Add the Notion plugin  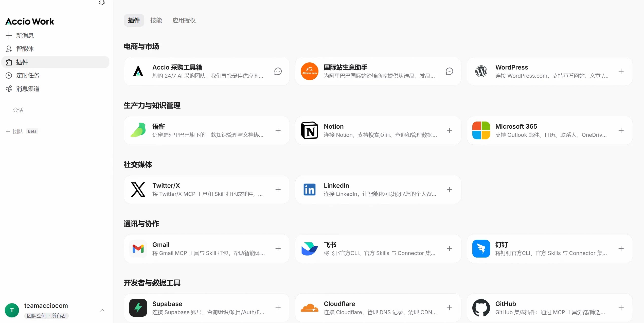tap(450, 130)
